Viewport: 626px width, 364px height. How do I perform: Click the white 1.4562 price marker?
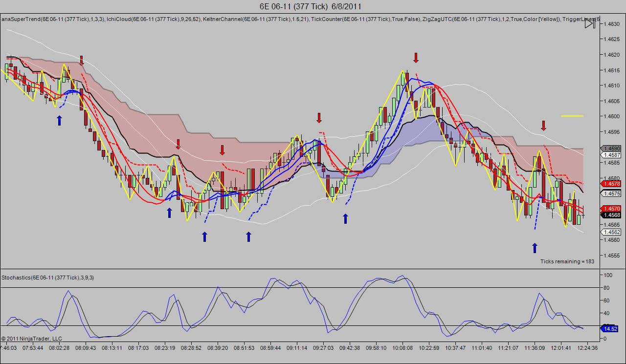[611, 232]
